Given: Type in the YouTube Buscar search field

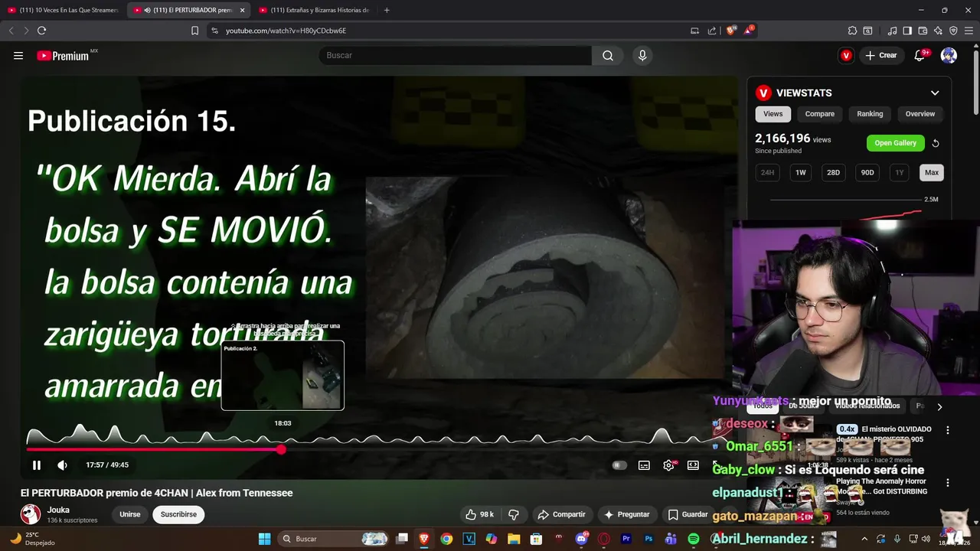Looking at the screenshot, I should tap(456, 55).
